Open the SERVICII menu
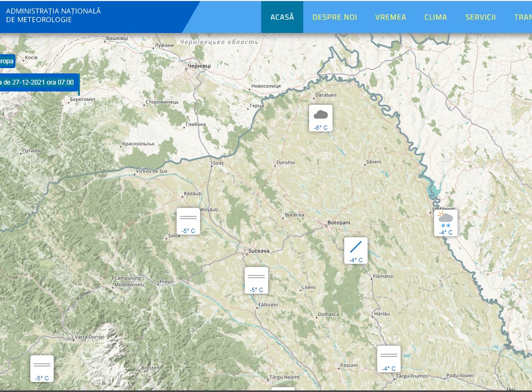This screenshot has width=532, height=392. click(x=480, y=17)
